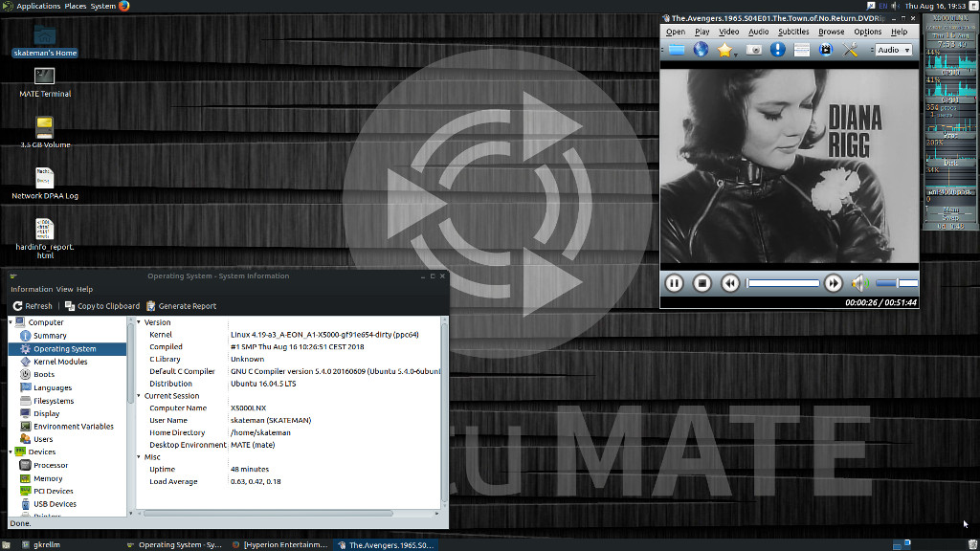Open the Browse menu

(x=832, y=32)
